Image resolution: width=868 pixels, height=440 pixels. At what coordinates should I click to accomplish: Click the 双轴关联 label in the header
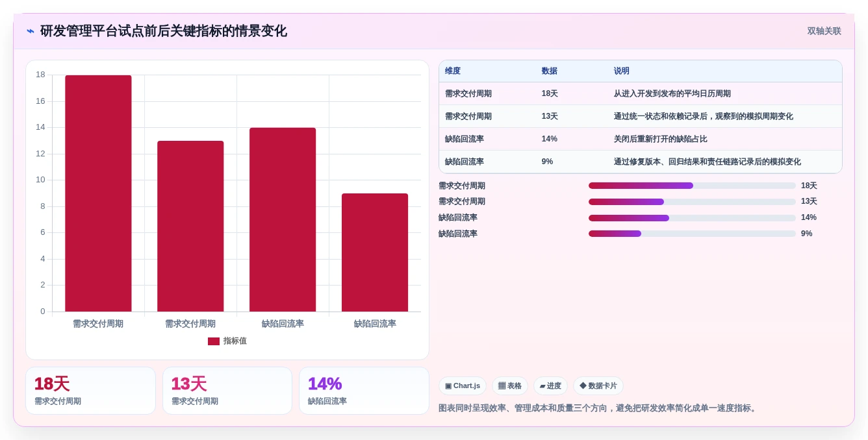coord(824,31)
